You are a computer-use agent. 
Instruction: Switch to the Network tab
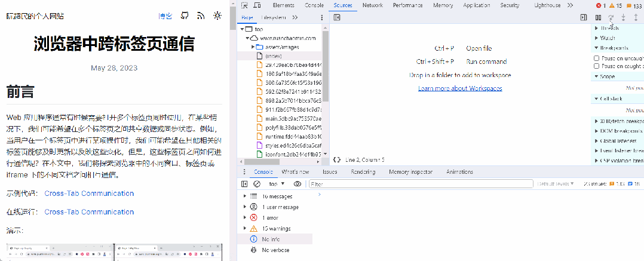(372, 5)
